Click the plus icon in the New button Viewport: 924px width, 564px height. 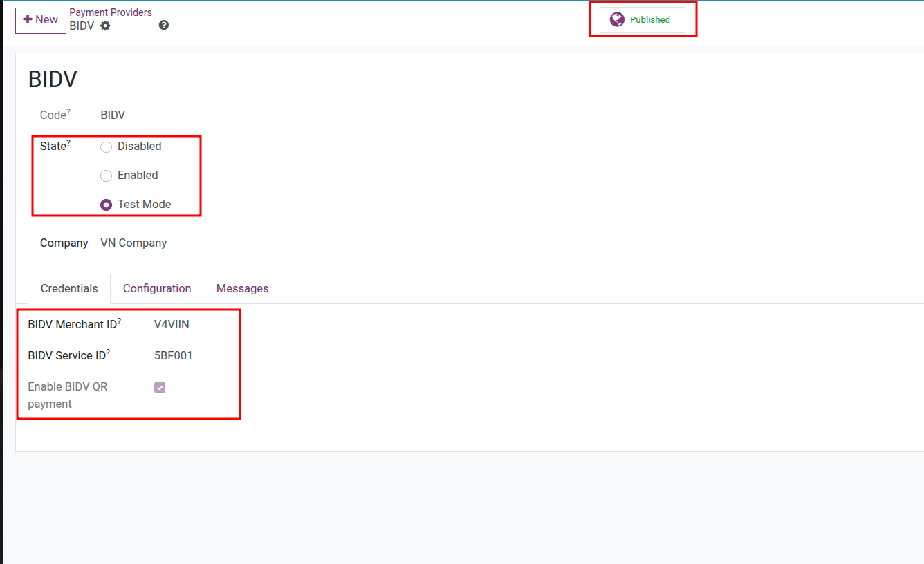pyautogui.click(x=26, y=20)
